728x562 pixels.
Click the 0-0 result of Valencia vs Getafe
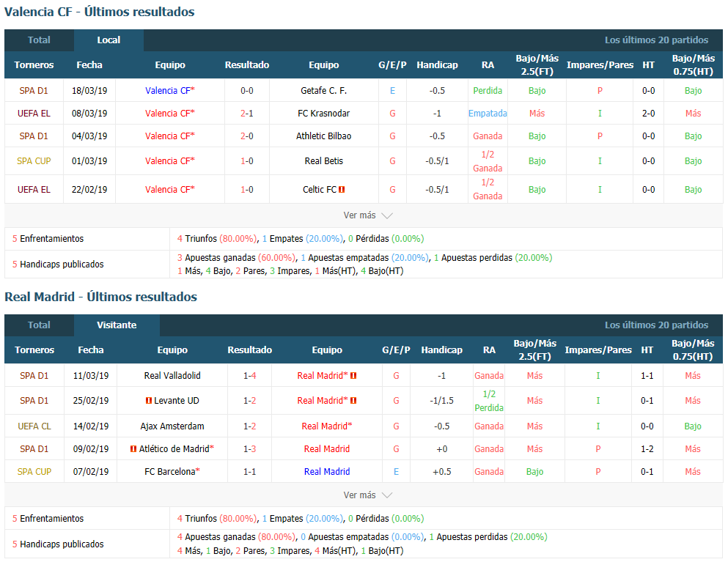(x=247, y=91)
